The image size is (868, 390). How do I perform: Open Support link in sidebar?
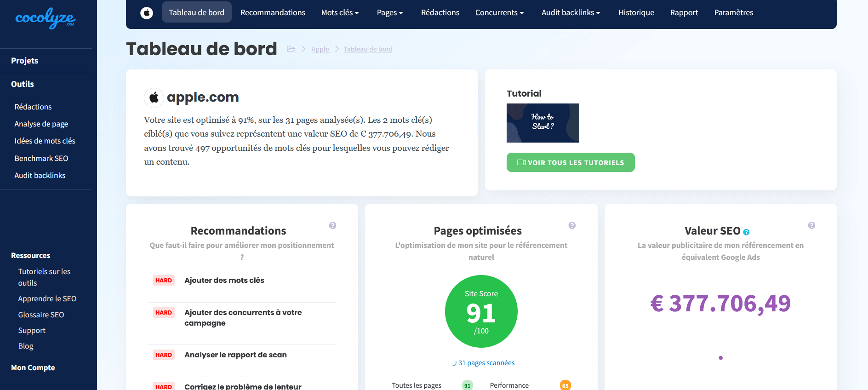tap(32, 330)
